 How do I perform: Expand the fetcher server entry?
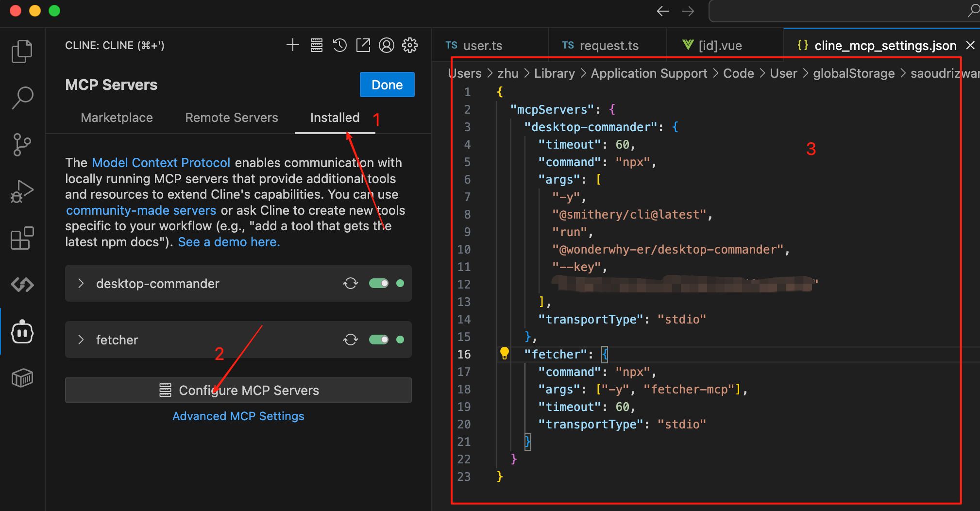tap(81, 340)
